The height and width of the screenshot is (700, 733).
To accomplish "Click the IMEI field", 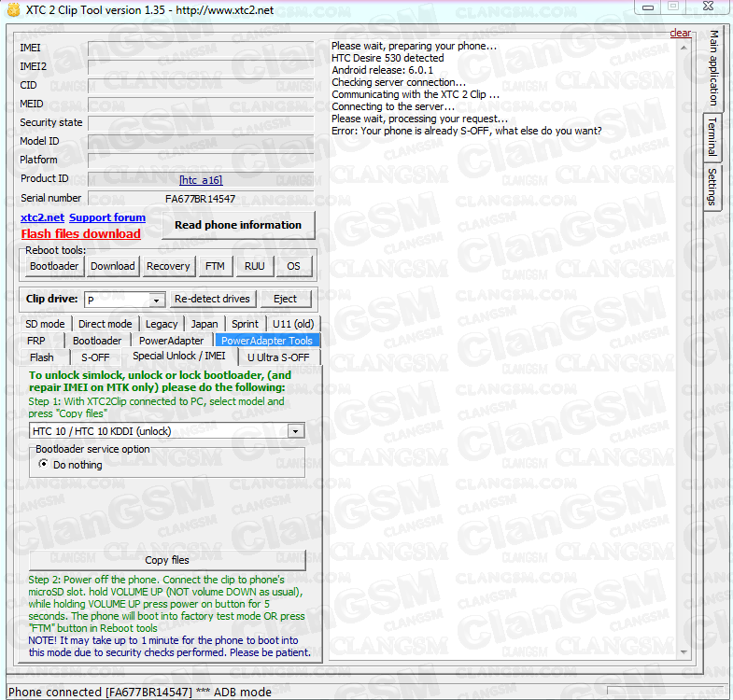I will coord(201,49).
